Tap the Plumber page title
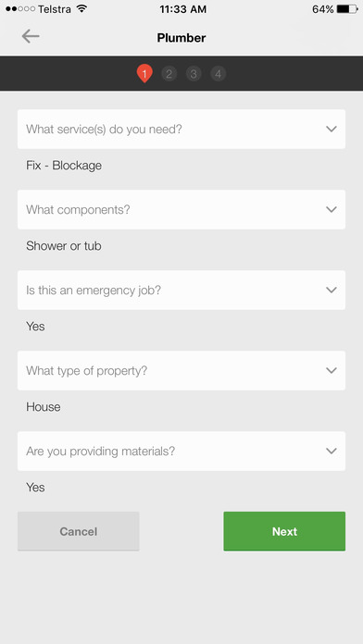Viewport: 363px width, 644px height. pos(181,38)
